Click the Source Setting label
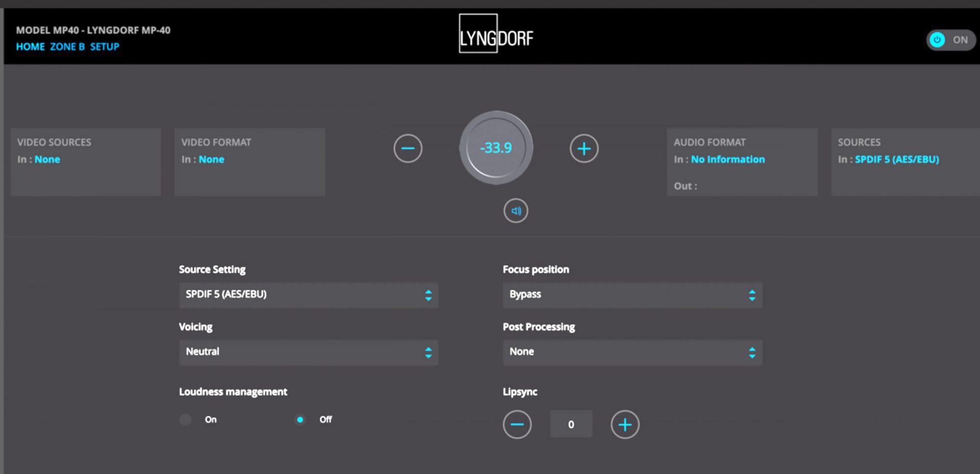 [212, 269]
